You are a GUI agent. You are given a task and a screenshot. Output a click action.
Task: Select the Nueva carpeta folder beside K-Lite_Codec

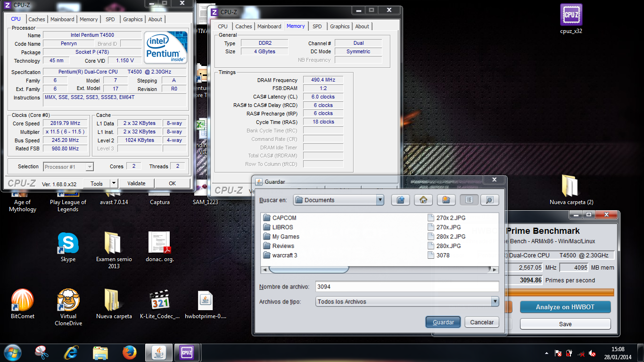pyautogui.click(x=114, y=304)
